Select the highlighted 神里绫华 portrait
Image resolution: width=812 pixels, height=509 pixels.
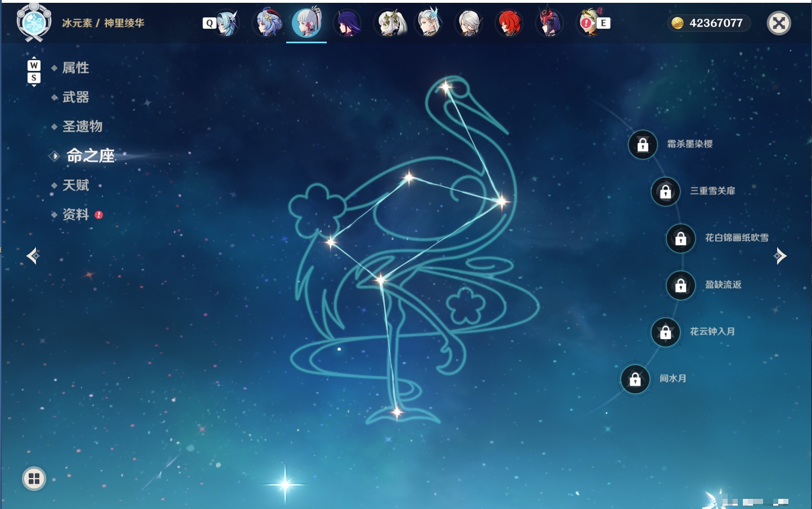(x=306, y=23)
